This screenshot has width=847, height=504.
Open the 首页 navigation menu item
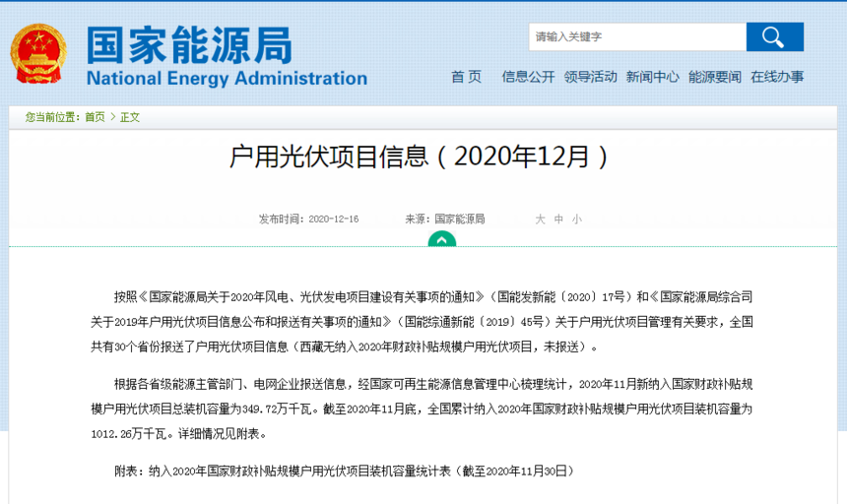[x=466, y=77]
